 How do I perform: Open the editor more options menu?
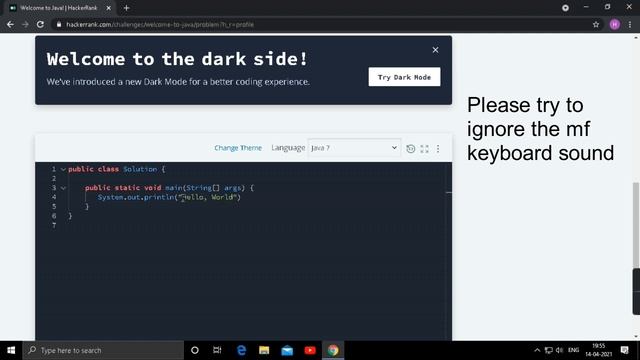pos(438,149)
